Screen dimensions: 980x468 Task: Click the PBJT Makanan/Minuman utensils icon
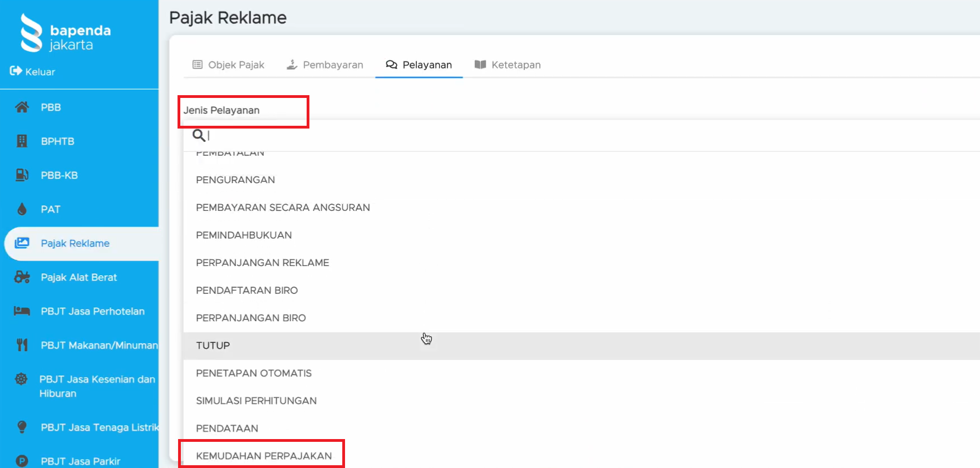pyautogui.click(x=22, y=345)
